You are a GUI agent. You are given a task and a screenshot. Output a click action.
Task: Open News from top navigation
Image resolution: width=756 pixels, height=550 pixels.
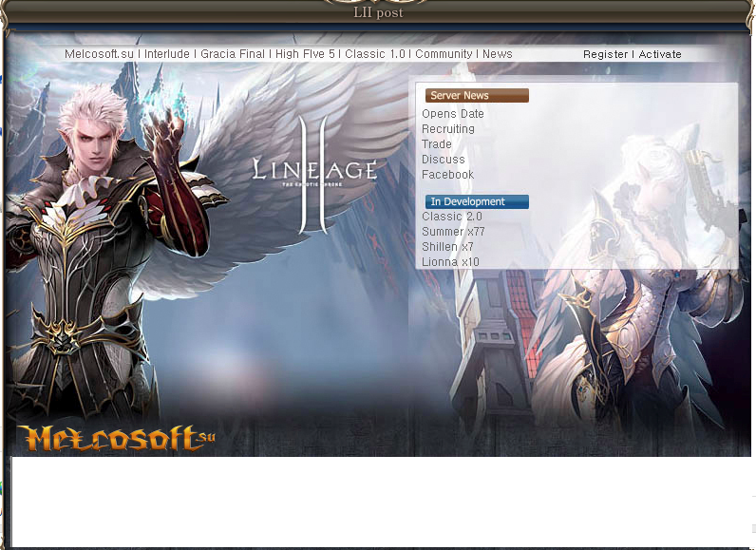(497, 54)
